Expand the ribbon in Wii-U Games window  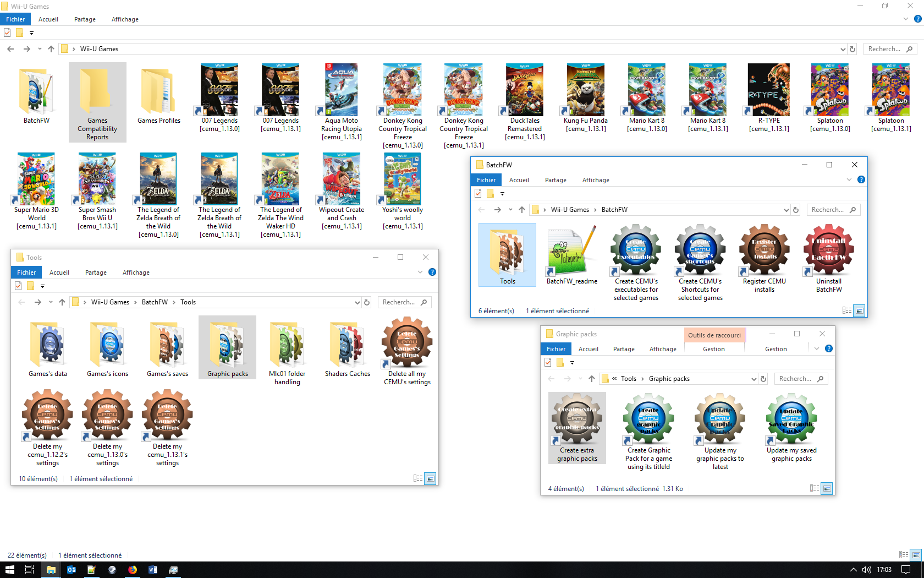[906, 19]
